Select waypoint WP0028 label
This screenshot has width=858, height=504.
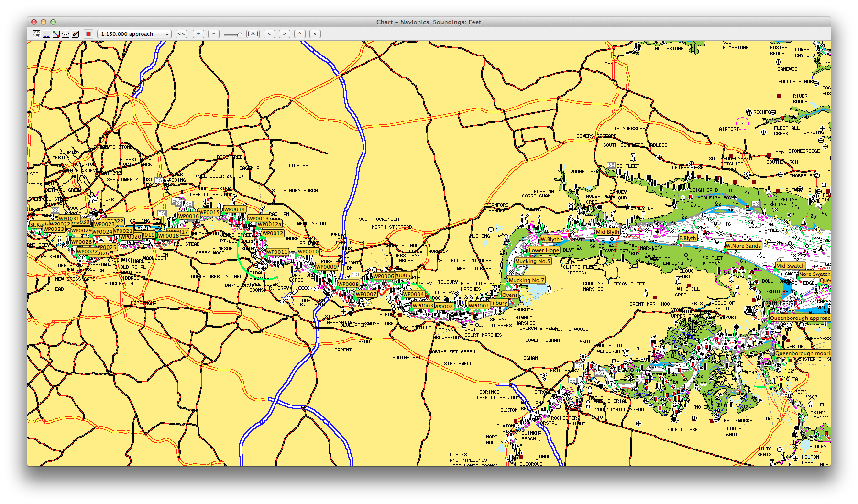point(81,242)
